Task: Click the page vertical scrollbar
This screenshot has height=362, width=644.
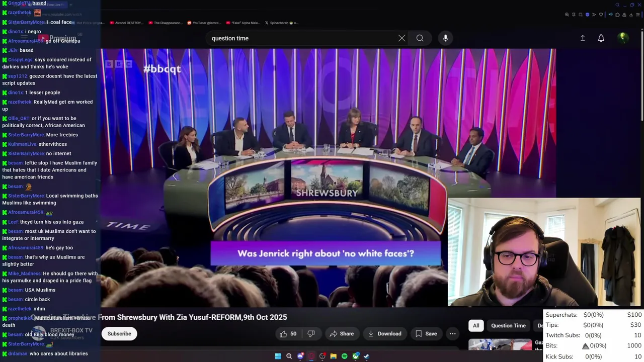Action: pos(642,75)
